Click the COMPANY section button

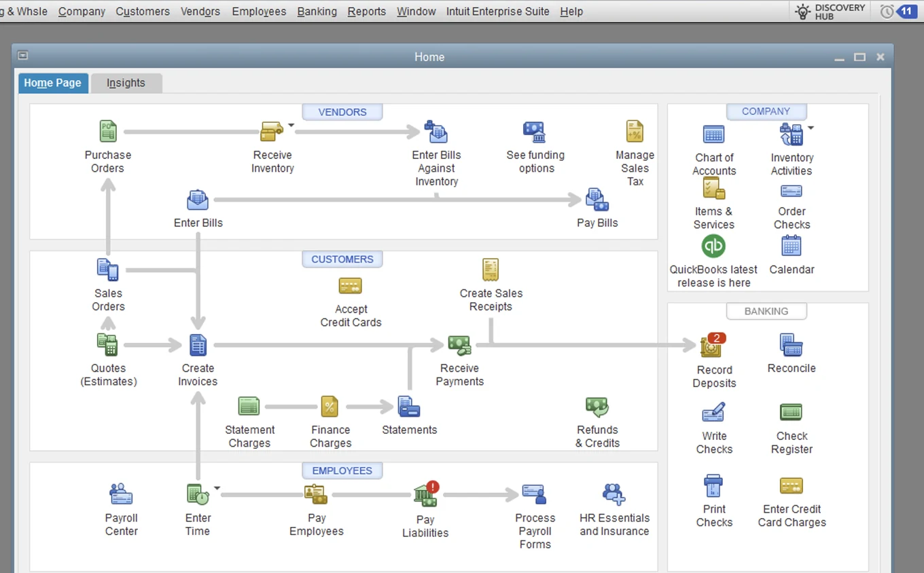(766, 111)
